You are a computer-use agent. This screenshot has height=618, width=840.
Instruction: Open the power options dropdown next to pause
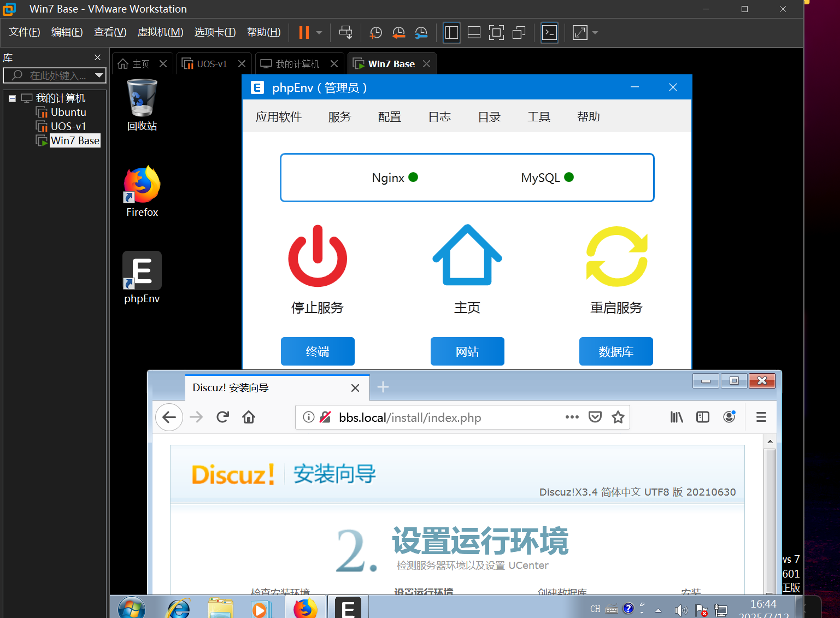click(x=319, y=33)
